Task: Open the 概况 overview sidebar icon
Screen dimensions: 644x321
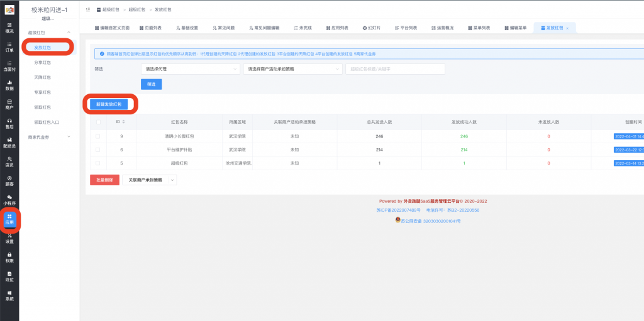Action: pos(9,28)
